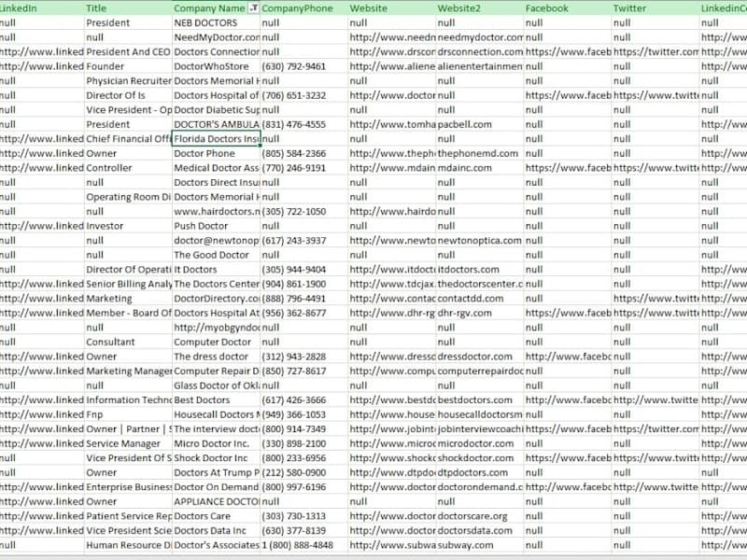Screen dimensions: 747x560
Task: Select phone number (617) 243-3937
Action: tap(304, 241)
